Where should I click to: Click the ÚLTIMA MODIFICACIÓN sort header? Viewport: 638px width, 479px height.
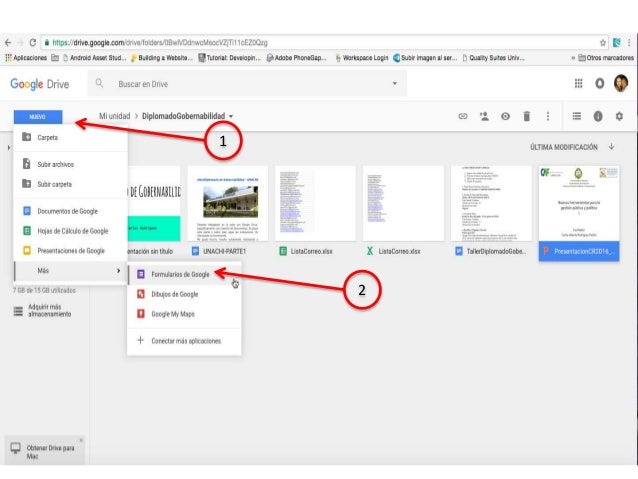[x=564, y=147]
